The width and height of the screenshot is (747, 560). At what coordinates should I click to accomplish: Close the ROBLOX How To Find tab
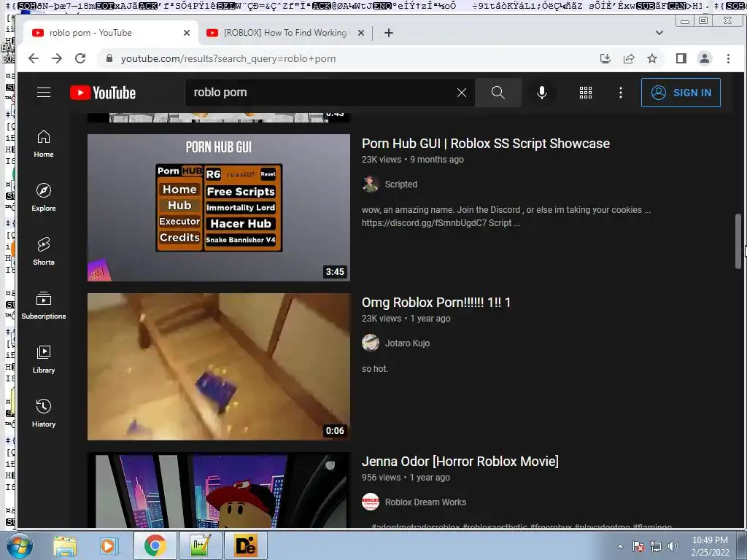coord(360,33)
